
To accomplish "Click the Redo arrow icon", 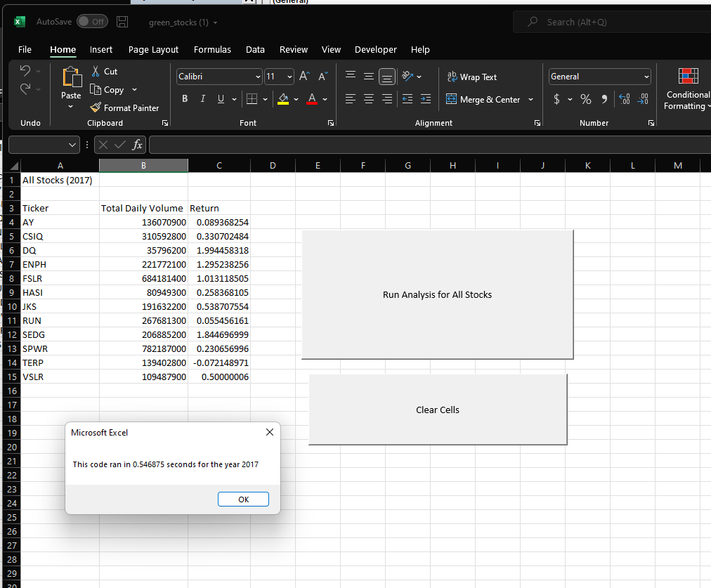I will (25, 89).
